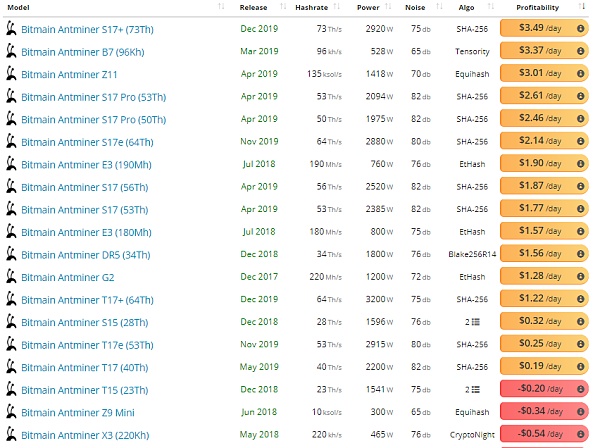This screenshot has height=448, width=600.
Task: Click the info icon on the $1.22/day badge
Action: [580, 299]
